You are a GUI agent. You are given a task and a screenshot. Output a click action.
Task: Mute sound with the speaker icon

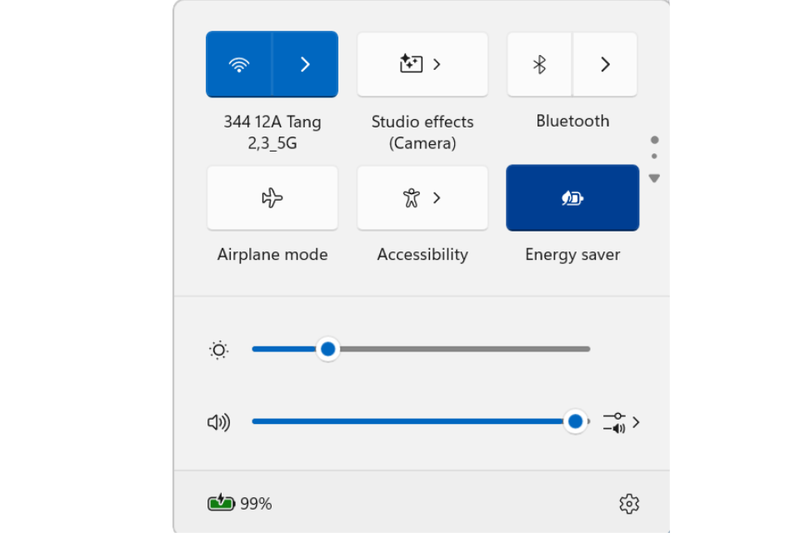pyautogui.click(x=219, y=422)
